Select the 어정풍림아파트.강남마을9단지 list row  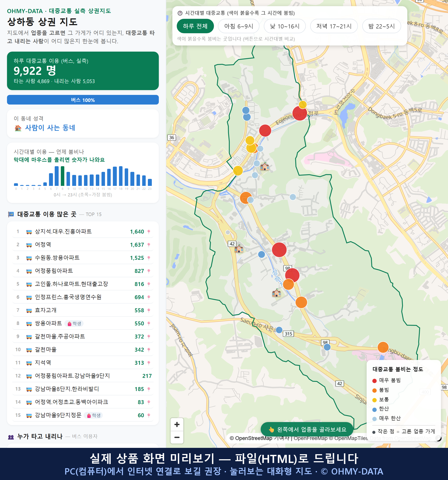(83, 376)
